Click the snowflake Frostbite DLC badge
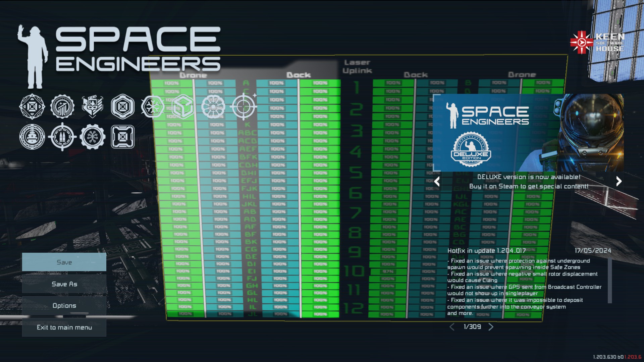This screenshot has height=362, width=644. coord(153,107)
